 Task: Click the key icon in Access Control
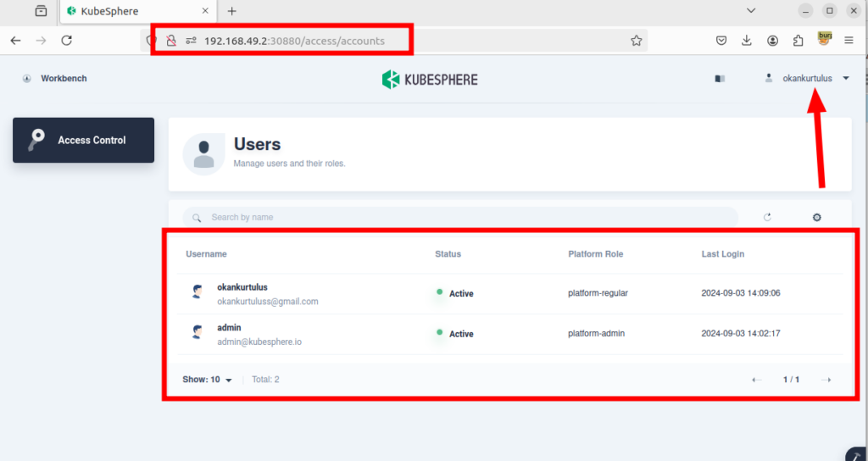click(x=36, y=140)
